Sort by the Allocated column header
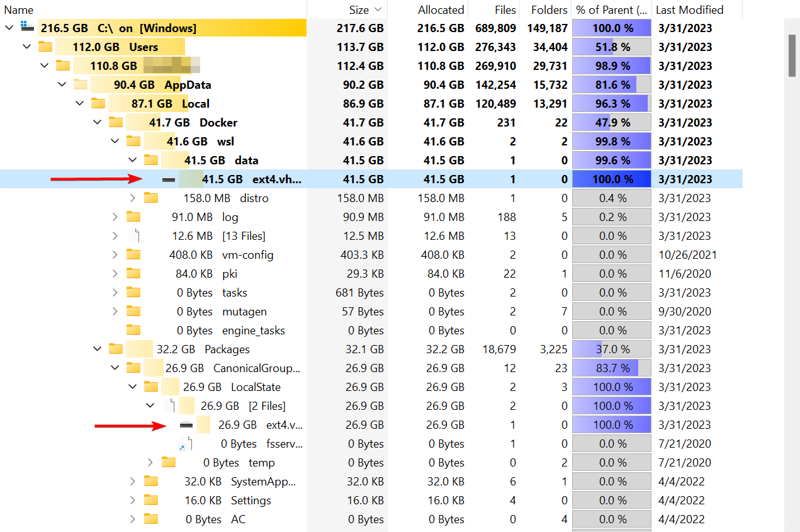 (441, 9)
